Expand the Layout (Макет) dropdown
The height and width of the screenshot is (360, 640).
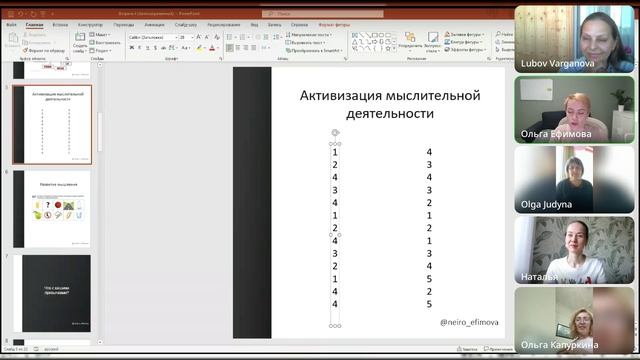(x=100, y=35)
